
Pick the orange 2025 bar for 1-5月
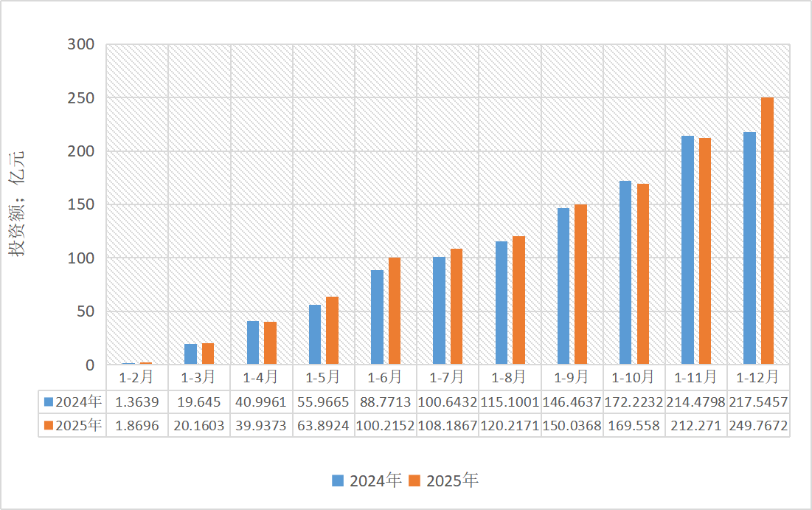(x=332, y=331)
